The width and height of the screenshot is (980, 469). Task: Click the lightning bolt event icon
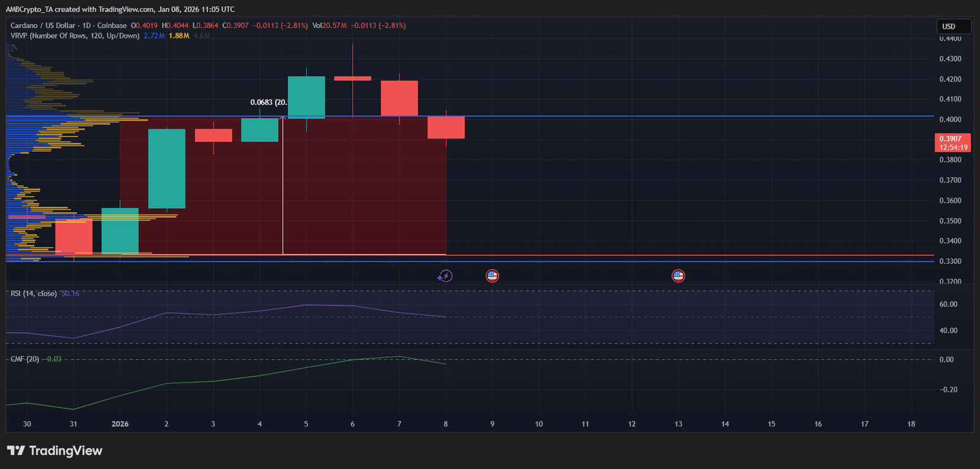tap(445, 276)
